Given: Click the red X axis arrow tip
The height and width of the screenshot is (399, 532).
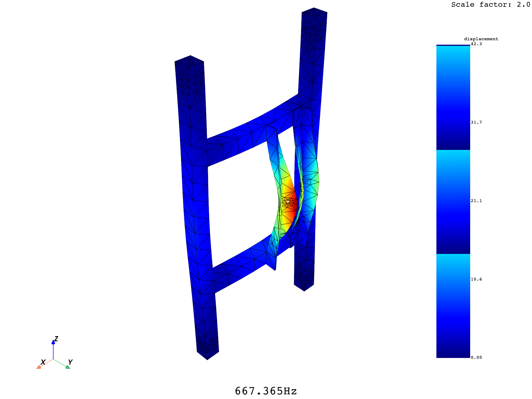Looking at the screenshot, I should point(38,367).
